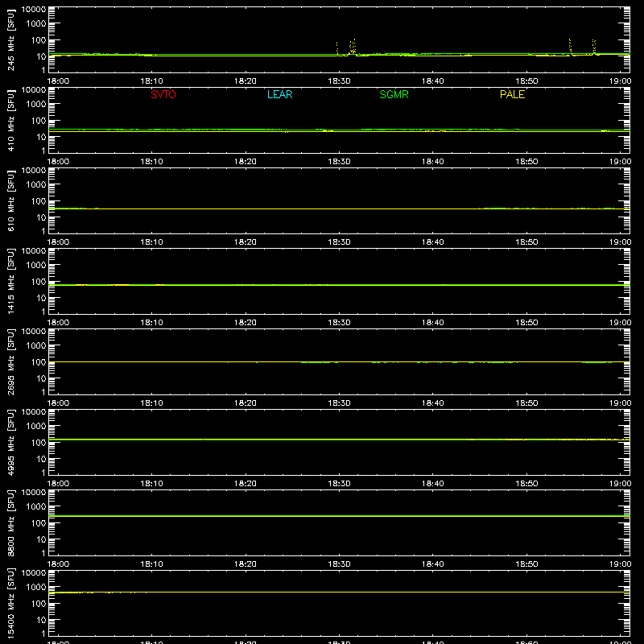Click 18:50 time label under 410 MHz plot
This screenshot has width=644, height=644.
(526, 162)
